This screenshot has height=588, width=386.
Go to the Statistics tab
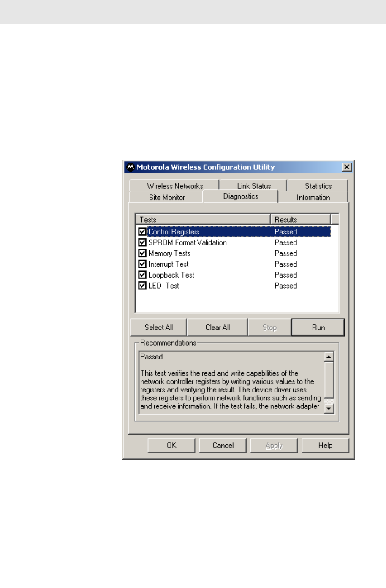click(x=318, y=186)
